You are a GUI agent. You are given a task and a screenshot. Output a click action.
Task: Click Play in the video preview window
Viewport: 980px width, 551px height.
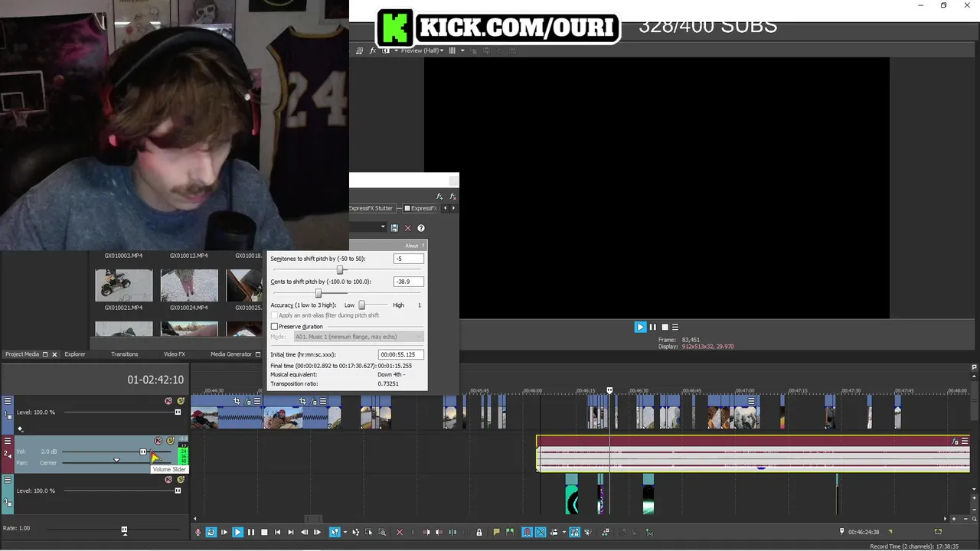(x=640, y=327)
